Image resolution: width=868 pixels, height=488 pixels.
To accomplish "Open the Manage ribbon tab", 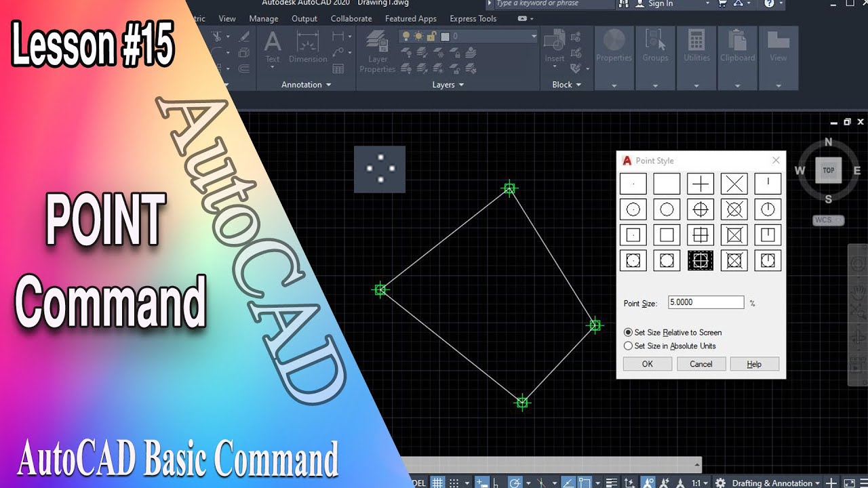I will [x=264, y=18].
